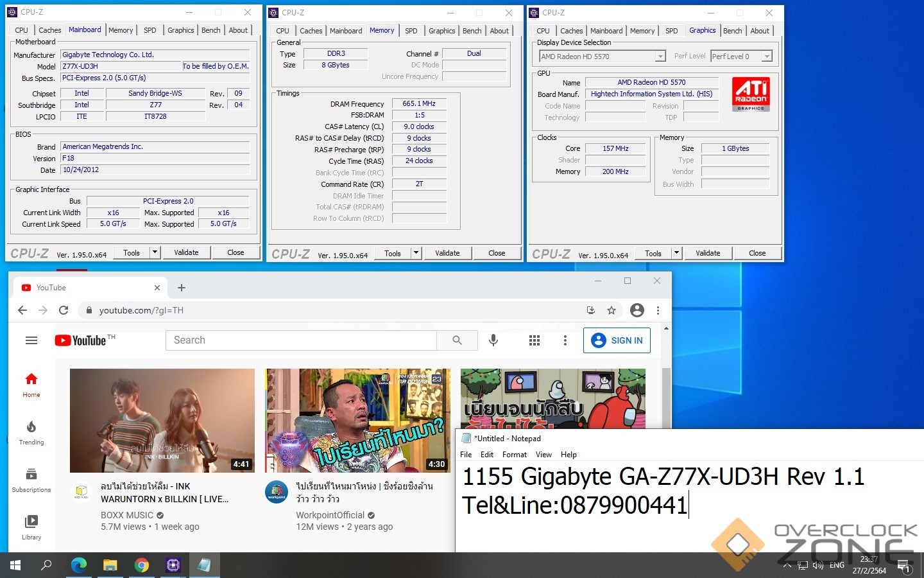The height and width of the screenshot is (578, 924).
Task: Open the YouTube hamburger guide menu
Action: (x=31, y=340)
